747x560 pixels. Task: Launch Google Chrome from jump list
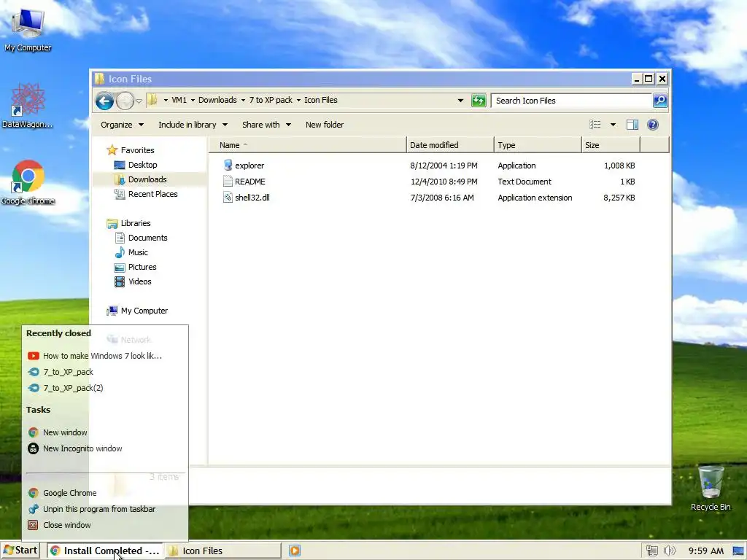pyautogui.click(x=105, y=493)
